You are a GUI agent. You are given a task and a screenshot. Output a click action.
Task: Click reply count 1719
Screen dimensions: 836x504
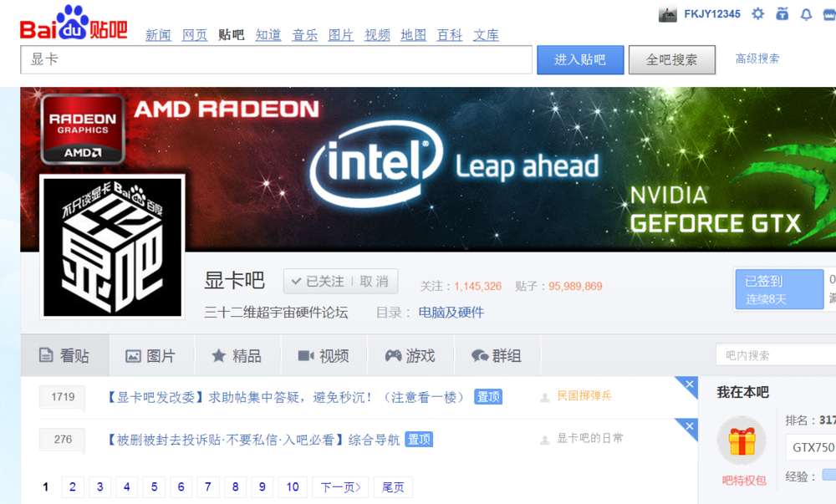(x=63, y=397)
